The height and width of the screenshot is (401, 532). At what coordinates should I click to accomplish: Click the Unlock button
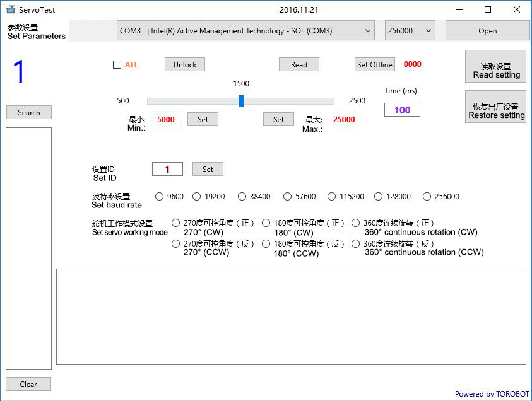tap(185, 64)
